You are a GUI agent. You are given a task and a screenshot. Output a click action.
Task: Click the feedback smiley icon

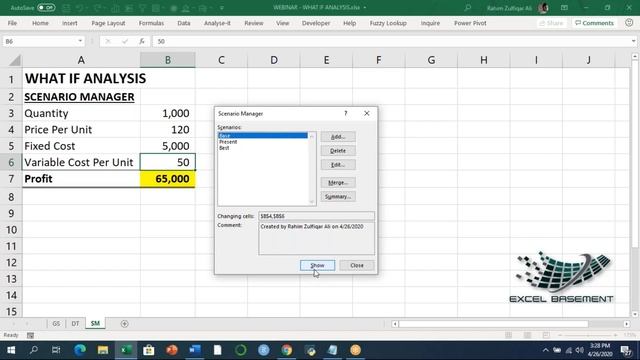[629, 23]
